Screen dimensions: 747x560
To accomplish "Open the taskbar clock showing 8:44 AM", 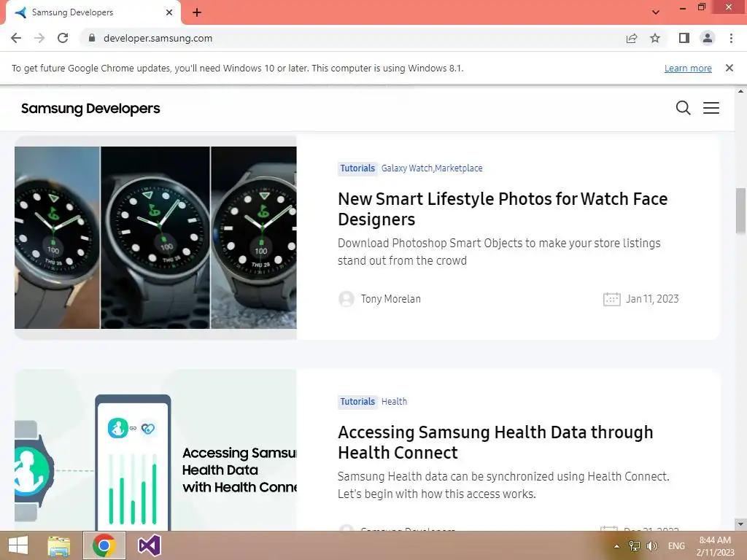I will 715,546.
